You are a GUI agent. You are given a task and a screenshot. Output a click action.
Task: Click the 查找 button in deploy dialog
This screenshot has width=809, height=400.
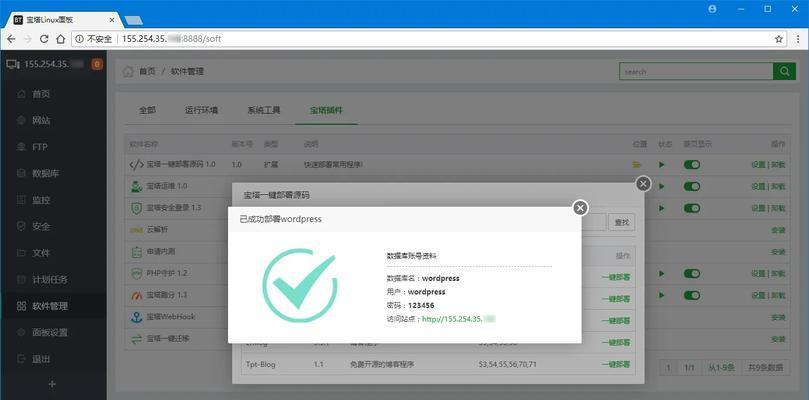(x=622, y=222)
